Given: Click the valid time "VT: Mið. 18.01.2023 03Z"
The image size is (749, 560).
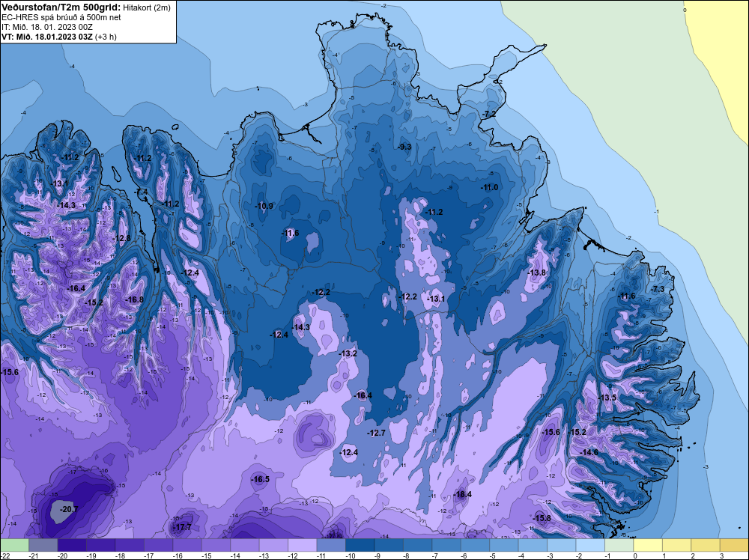Looking at the screenshot, I should click(x=46, y=37).
